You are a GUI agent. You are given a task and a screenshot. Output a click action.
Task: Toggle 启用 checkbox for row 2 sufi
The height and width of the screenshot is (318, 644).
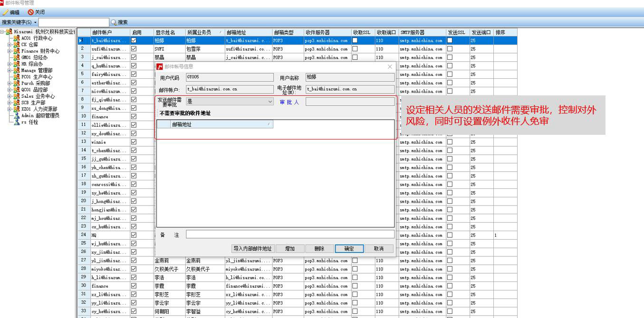click(134, 49)
